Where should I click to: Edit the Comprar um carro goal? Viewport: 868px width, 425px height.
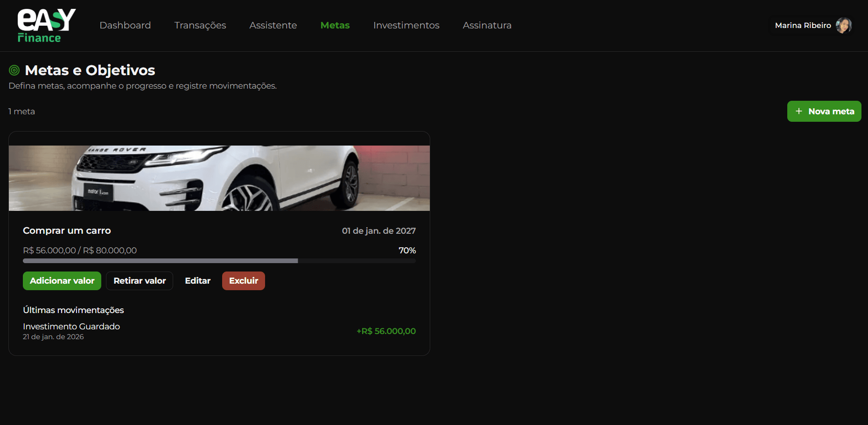click(x=198, y=281)
